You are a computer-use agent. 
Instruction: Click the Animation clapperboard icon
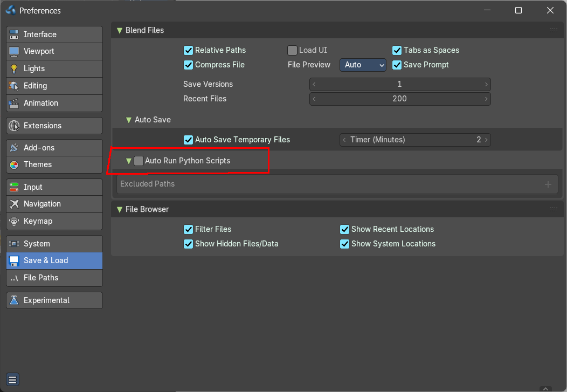pyautogui.click(x=13, y=103)
